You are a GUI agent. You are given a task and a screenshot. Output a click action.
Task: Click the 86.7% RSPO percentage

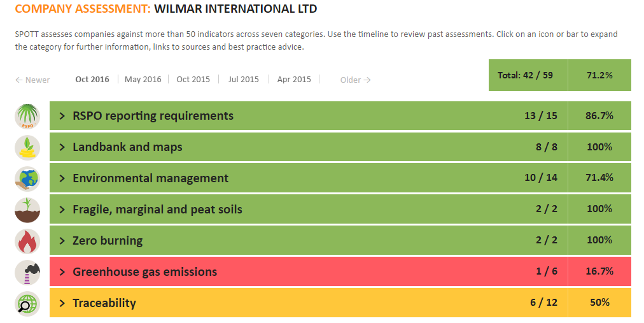pyautogui.click(x=599, y=116)
